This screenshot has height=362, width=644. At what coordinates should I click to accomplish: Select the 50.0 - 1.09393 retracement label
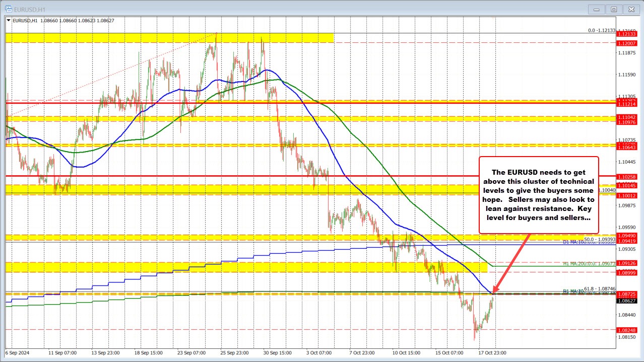pos(599,239)
